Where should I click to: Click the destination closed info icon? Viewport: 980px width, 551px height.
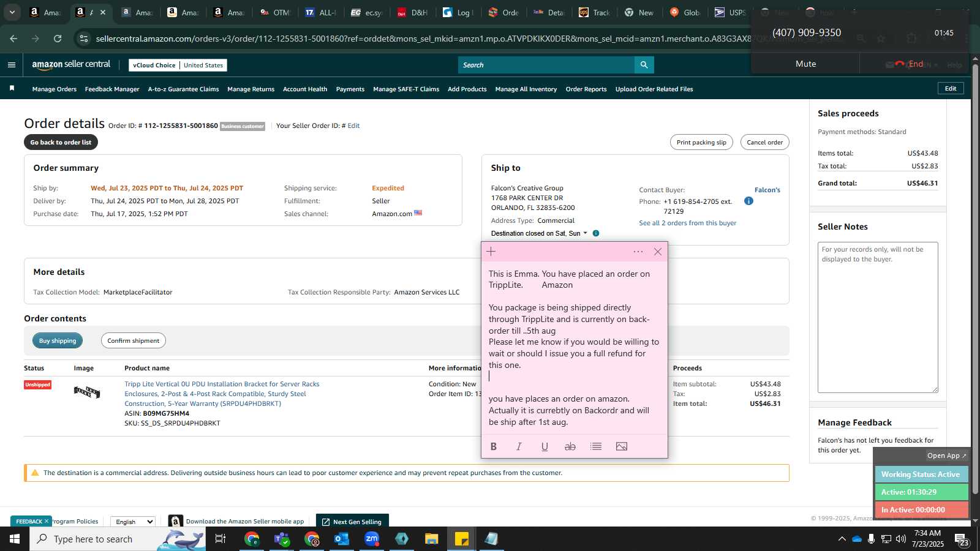pos(596,233)
